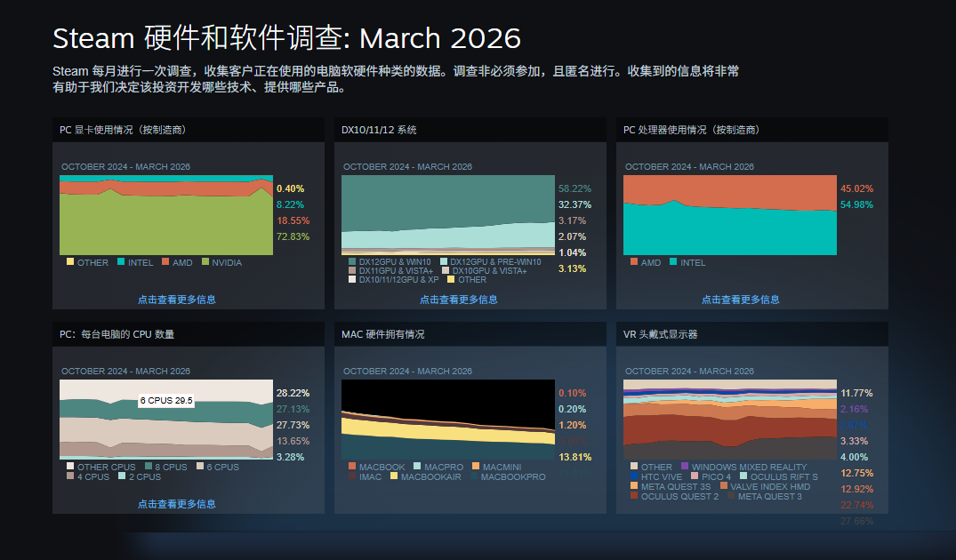This screenshot has width=956, height=560.
Task: Select the IMAC legend marker
Action: (x=351, y=476)
